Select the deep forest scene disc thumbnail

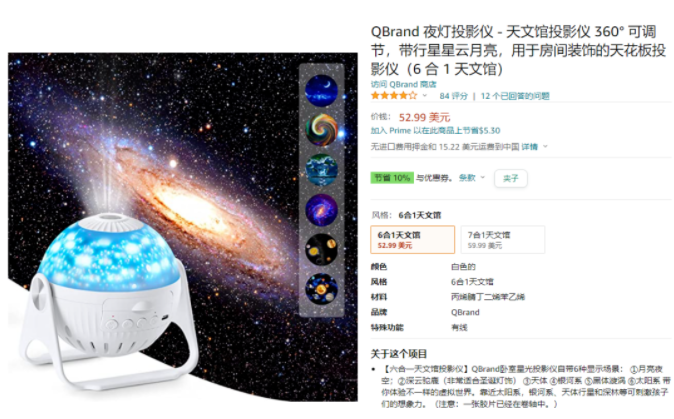322,170
